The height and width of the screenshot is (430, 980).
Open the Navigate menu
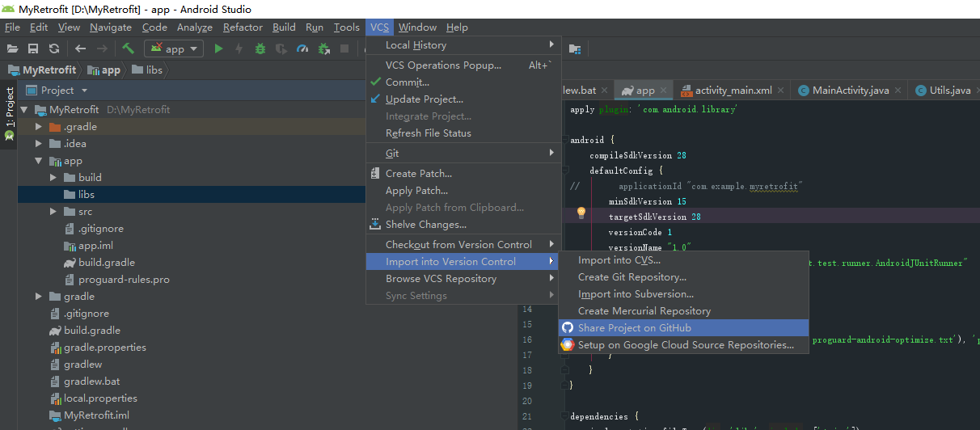click(x=111, y=27)
